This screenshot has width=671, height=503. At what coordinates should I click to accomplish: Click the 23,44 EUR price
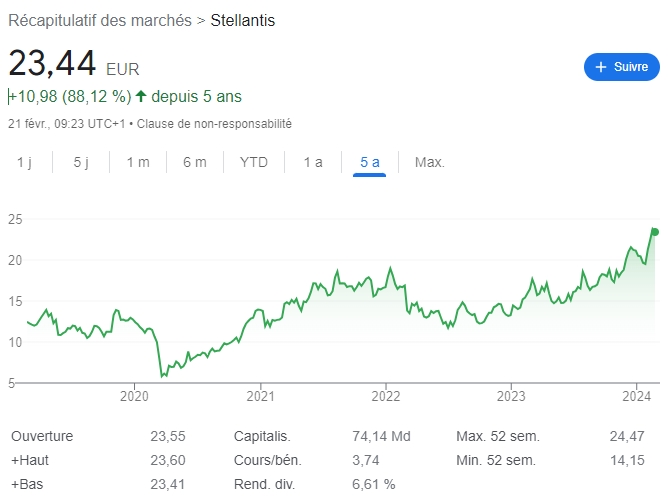point(52,64)
